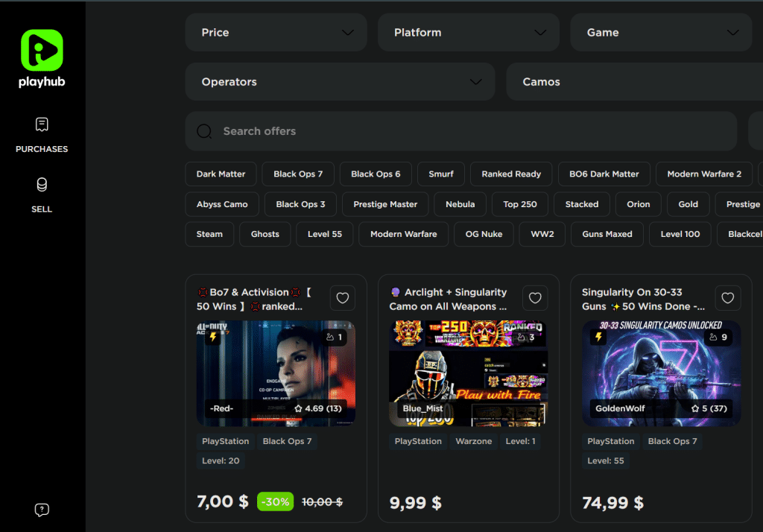Click the -30% discount badge

tap(276, 501)
